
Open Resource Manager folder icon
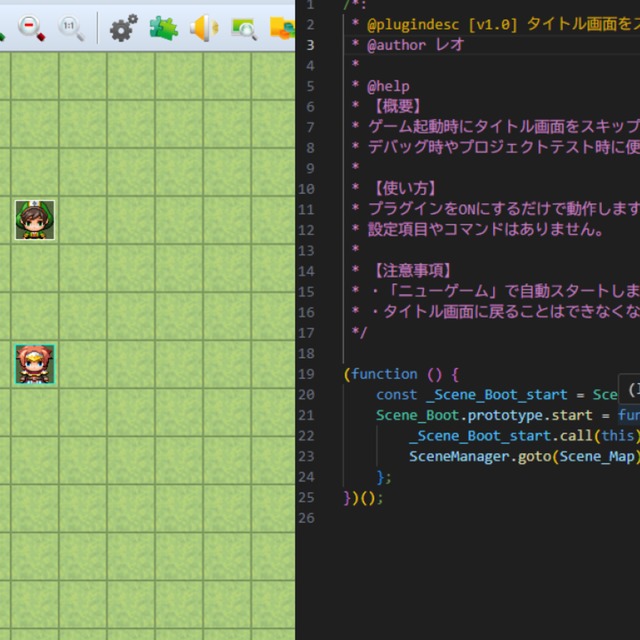[281, 28]
